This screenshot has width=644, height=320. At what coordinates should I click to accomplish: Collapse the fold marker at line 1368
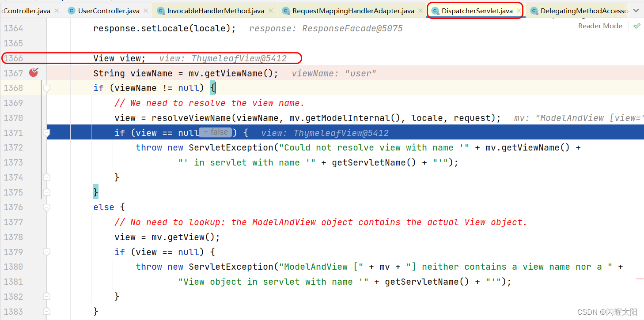46,88
